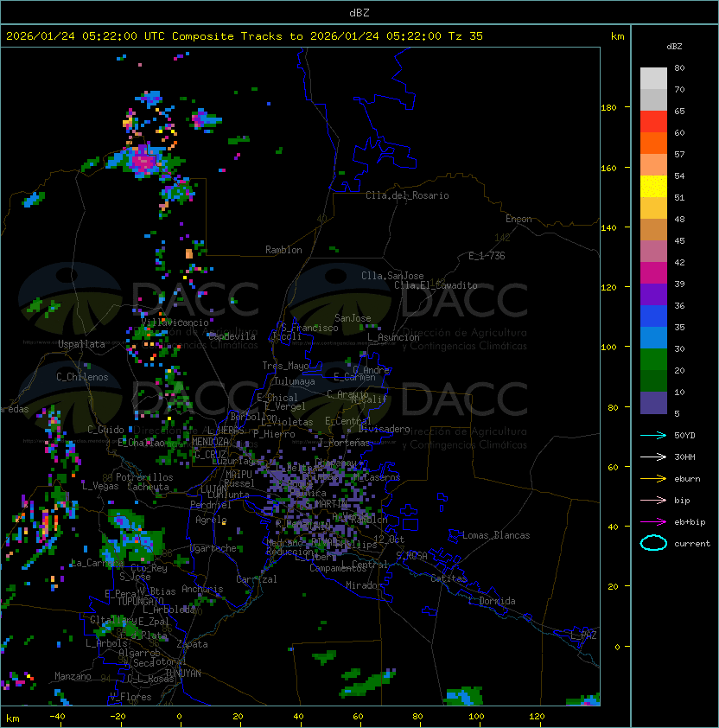Click the magenta eb+bip arrow icon

tap(653, 522)
